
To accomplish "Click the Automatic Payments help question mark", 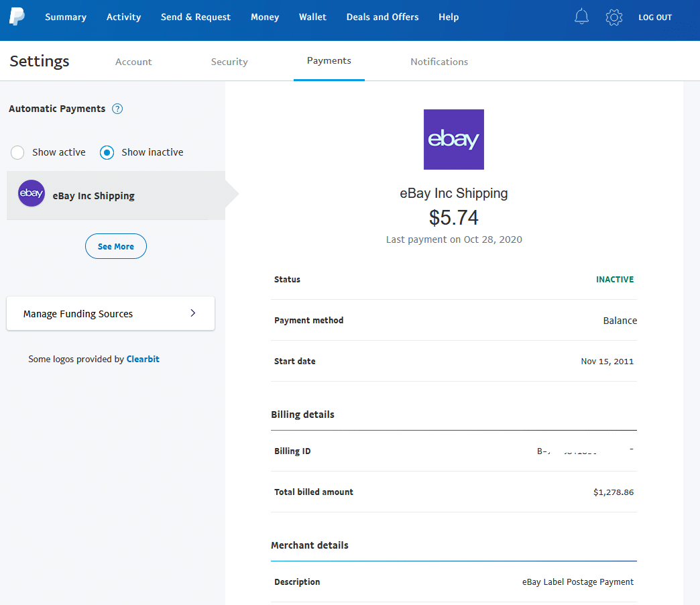I will pos(117,109).
